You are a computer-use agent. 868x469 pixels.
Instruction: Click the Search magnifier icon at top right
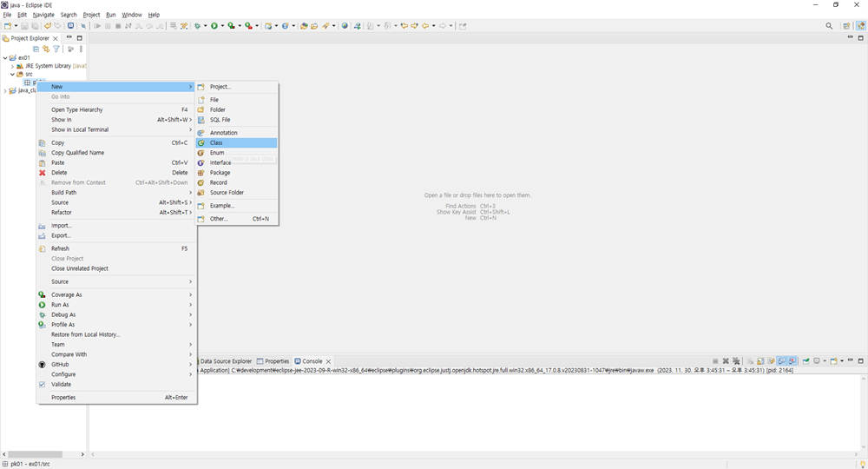[x=829, y=26]
